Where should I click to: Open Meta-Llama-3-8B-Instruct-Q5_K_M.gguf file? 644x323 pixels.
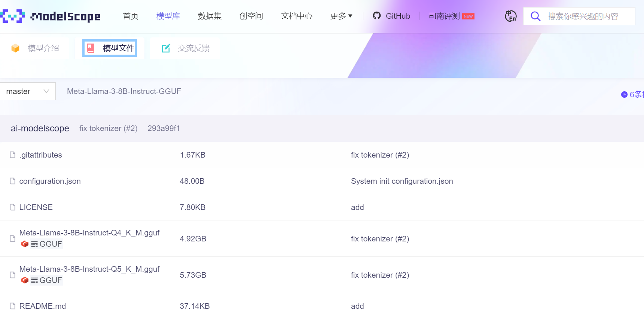[x=89, y=269]
